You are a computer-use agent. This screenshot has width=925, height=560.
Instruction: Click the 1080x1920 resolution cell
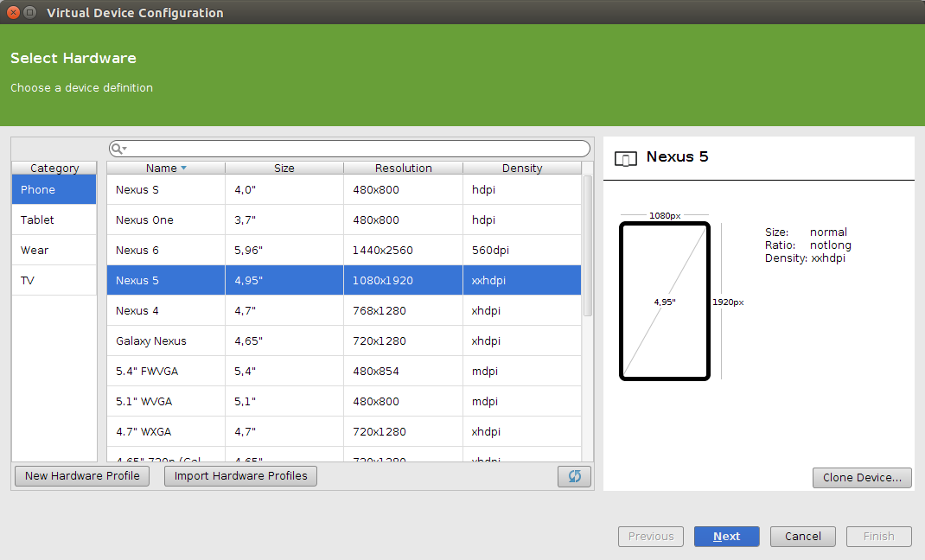pyautogui.click(x=404, y=281)
